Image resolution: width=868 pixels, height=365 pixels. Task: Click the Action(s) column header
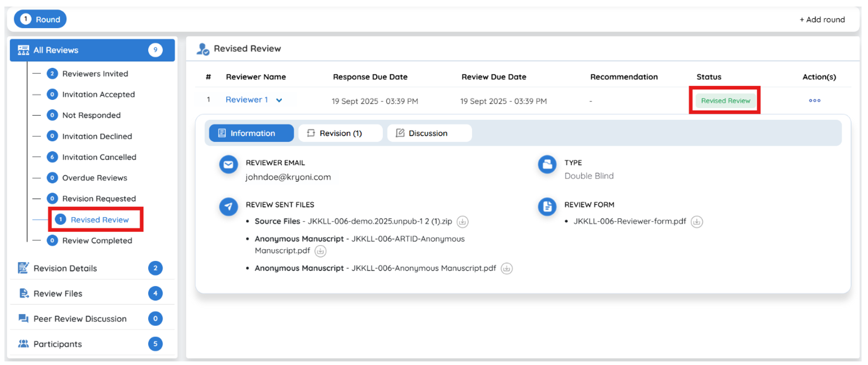tap(819, 77)
